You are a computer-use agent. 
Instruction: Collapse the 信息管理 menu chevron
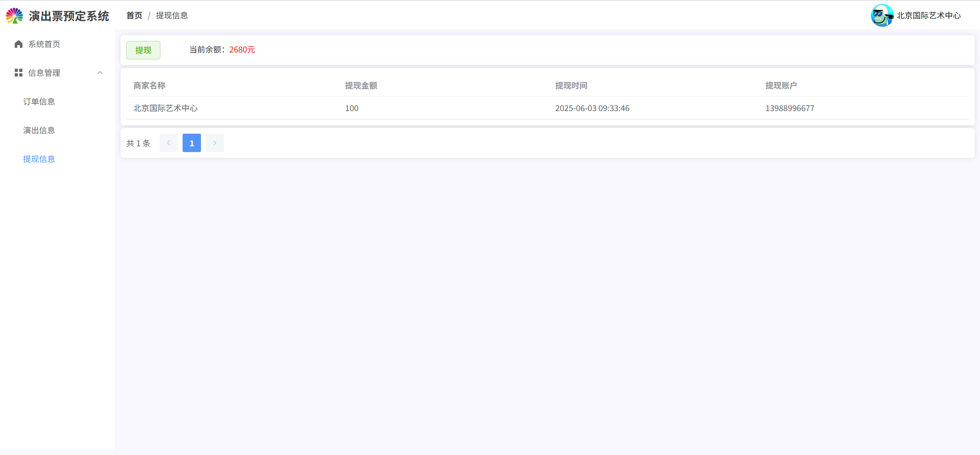(x=100, y=73)
